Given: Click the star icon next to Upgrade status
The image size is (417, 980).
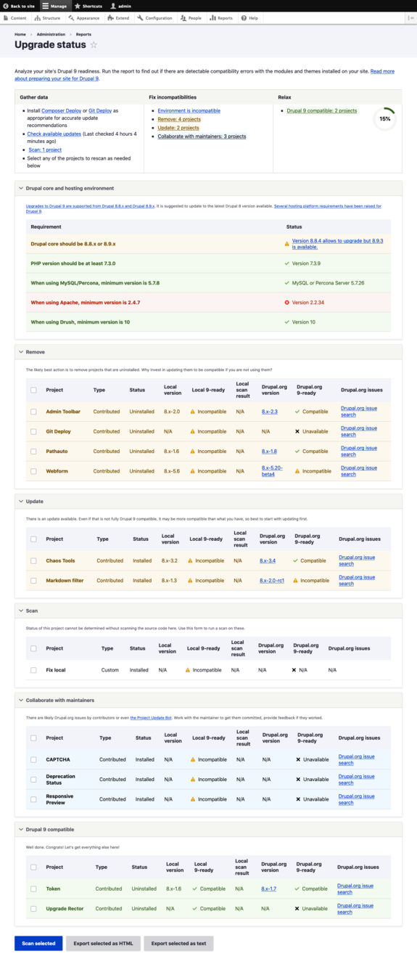Looking at the screenshot, I should coord(94,45).
